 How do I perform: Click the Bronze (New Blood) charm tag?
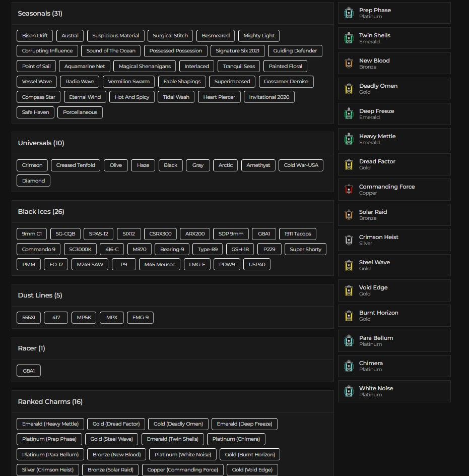116,455
